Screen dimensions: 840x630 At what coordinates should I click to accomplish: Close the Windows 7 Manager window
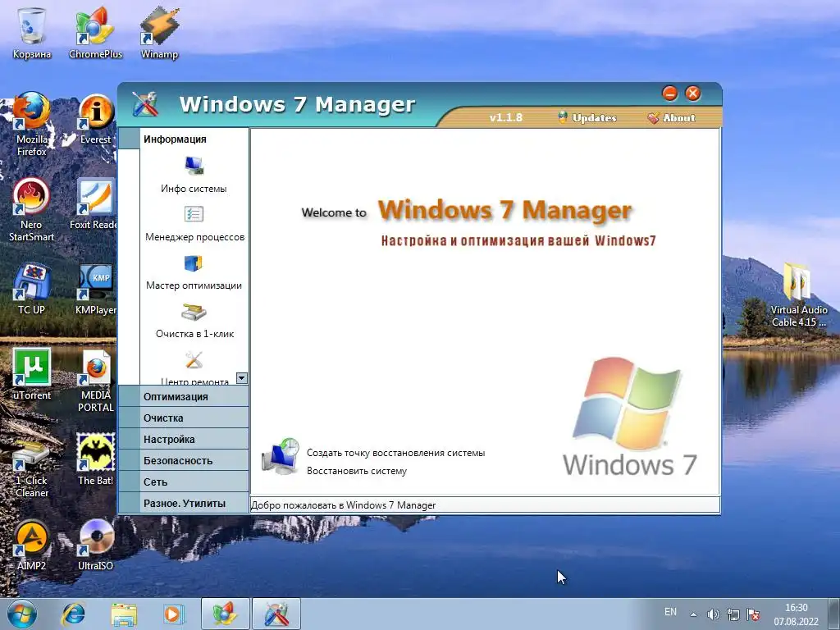pos(692,94)
